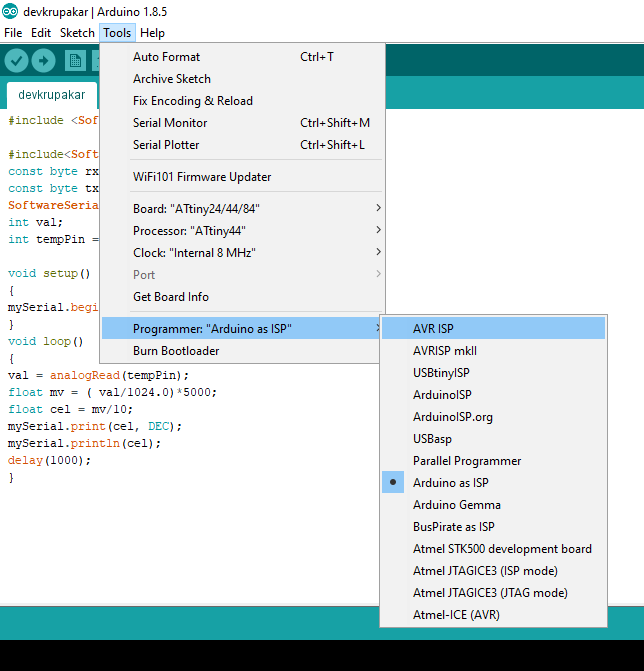The width and height of the screenshot is (644, 671).
Task: Expand Board "ATtiny24/44/84" submenu
Action: pyautogui.click(x=242, y=209)
